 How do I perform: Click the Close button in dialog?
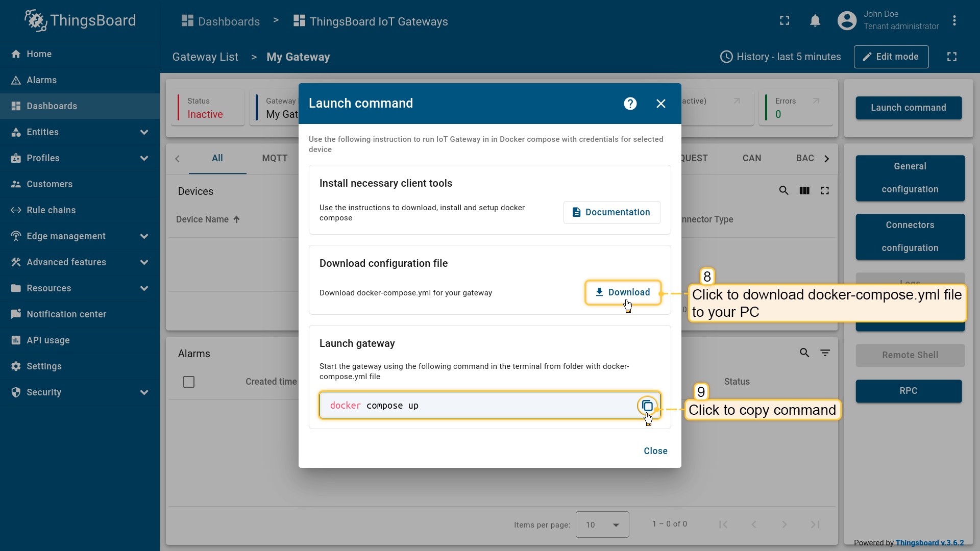tap(655, 451)
